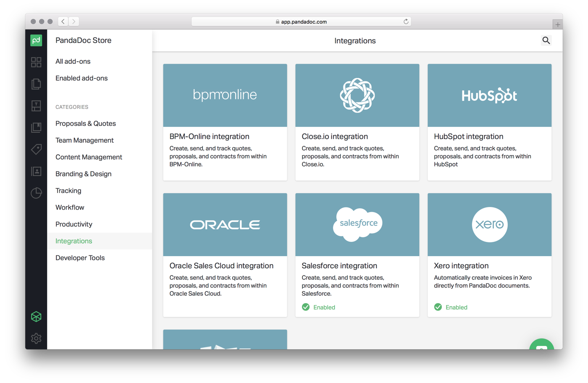This screenshot has height=383, width=588.
Task: Click the 'Enabled' text on the Salesforce card
Action: point(324,307)
